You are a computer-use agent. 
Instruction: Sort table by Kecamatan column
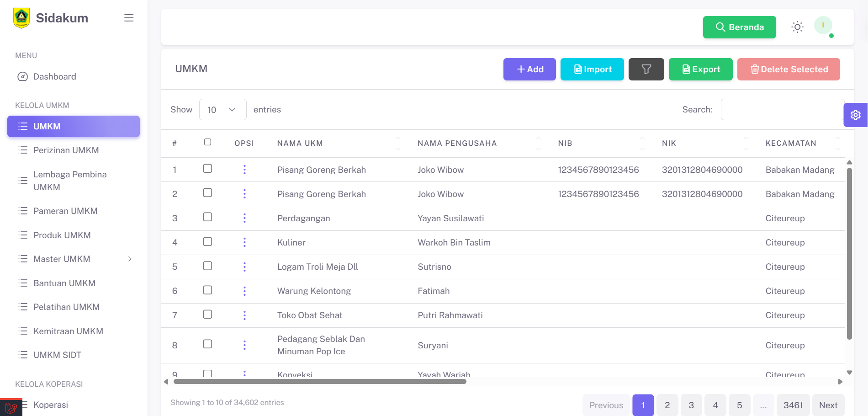click(x=802, y=143)
